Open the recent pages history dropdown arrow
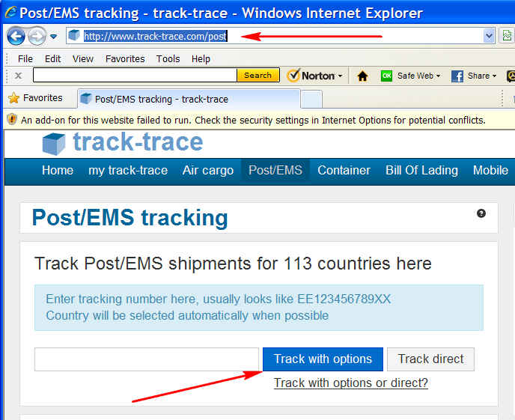The width and height of the screenshot is (515, 420). point(54,37)
